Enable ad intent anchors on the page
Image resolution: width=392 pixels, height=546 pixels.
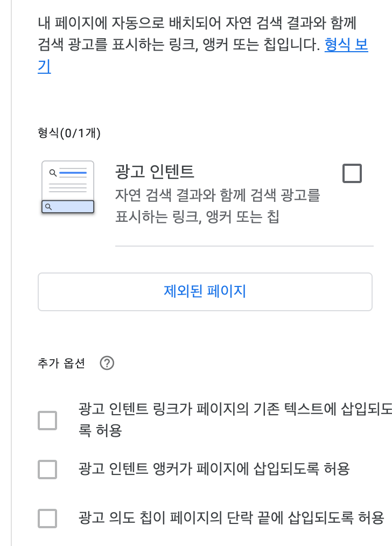tap(47, 470)
